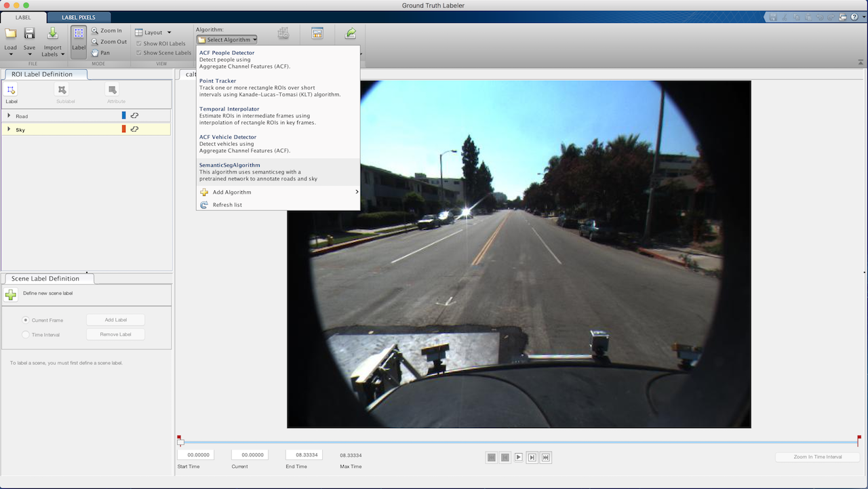Viewport: 868px width, 489px height.
Task: Choose Temporal Interpolator algorithm
Action: click(x=278, y=115)
